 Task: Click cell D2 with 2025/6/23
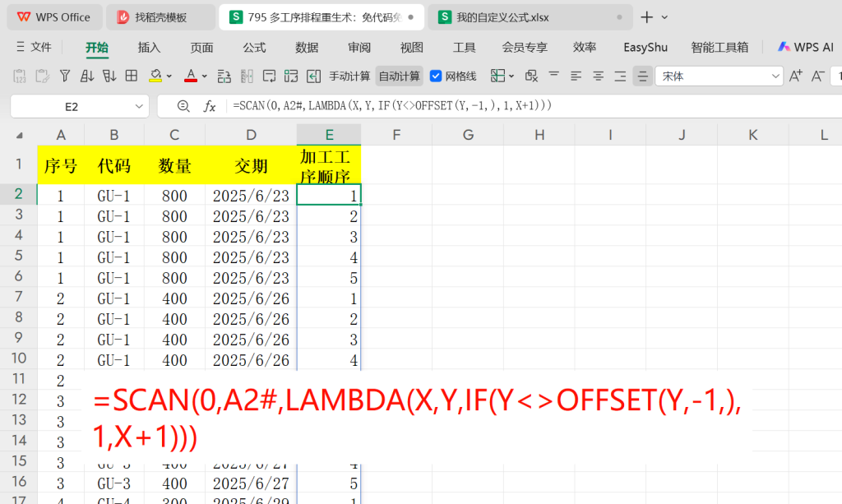[x=251, y=196]
